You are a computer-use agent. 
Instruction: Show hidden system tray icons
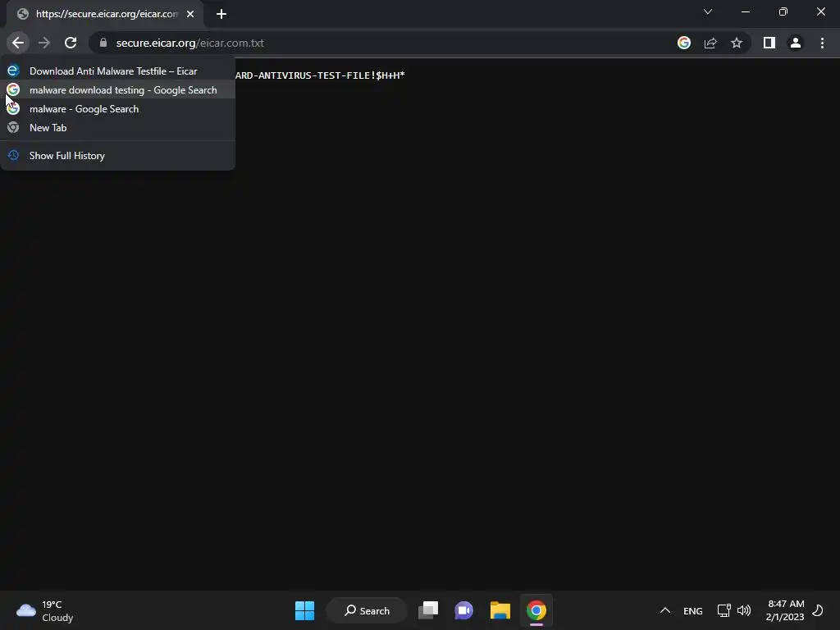click(664, 610)
